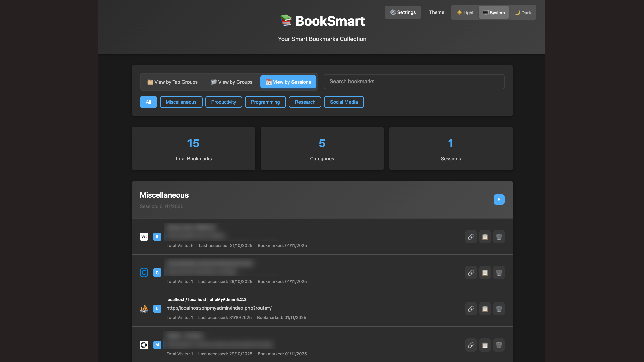The width and height of the screenshot is (644, 362).
Task: Click clipboard icon on second bookmark row
Action: click(485, 273)
